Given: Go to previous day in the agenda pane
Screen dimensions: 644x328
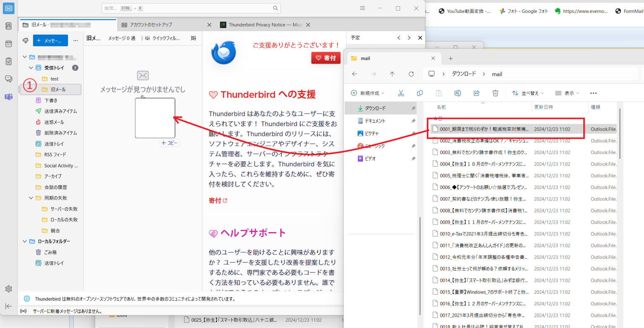Looking at the screenshot, I should (x=399, y=38).
